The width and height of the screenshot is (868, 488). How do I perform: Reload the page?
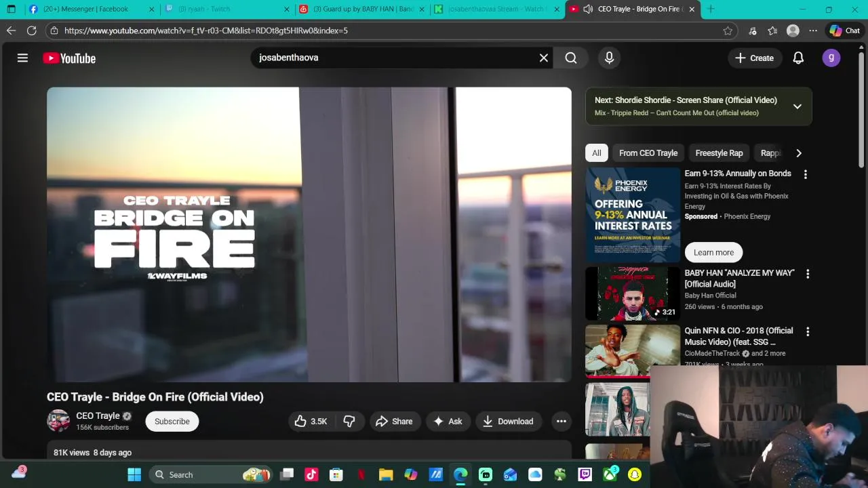31,30
